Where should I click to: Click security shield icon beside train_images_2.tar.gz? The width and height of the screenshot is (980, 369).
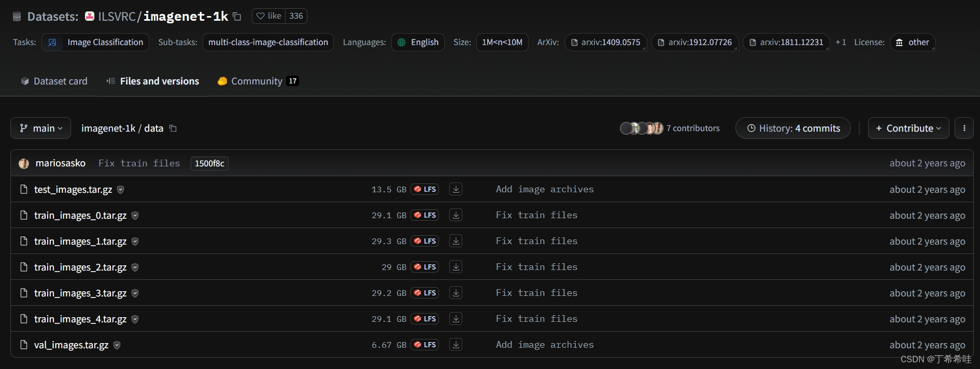(135, 267)
